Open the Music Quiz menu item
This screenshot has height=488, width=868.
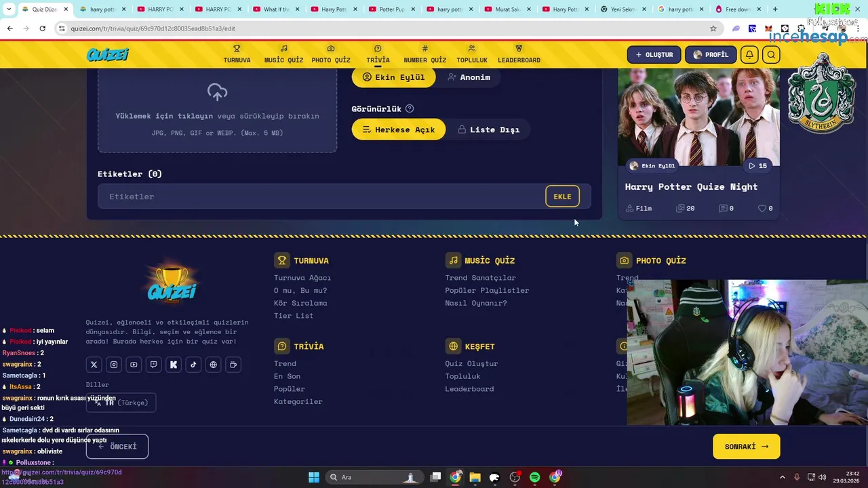[283, 54]
